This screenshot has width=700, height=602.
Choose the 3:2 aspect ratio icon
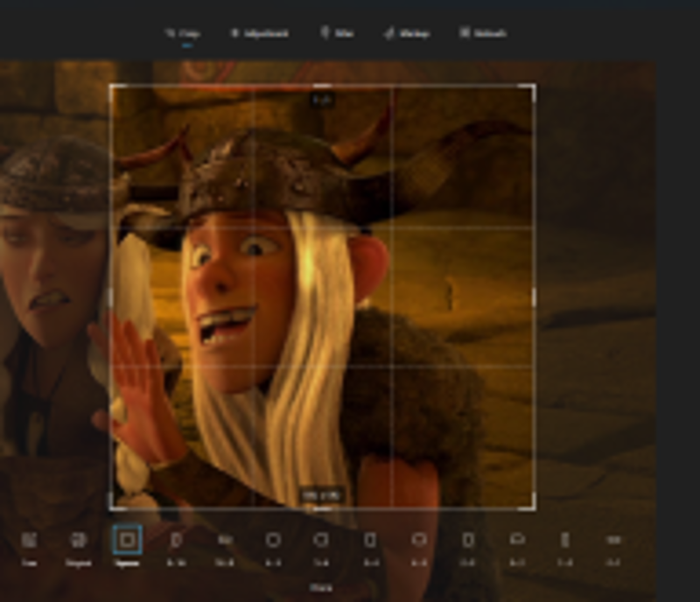[516, 541]
